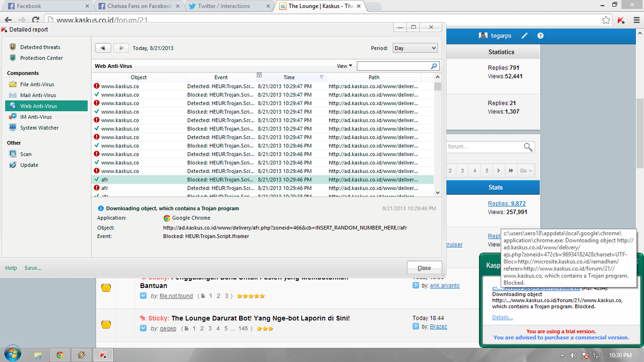Screen dimensions: 644x362
Task: Open the Windows Start menu
Action: [12, 354]
